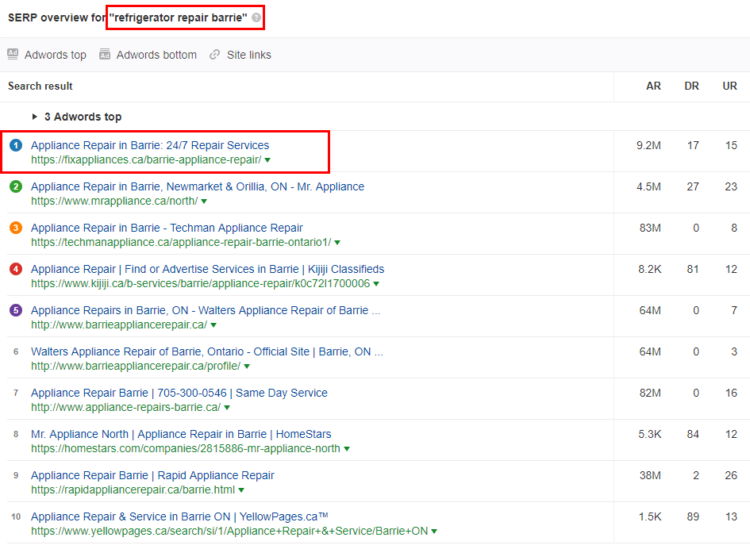Click the UR column header
The width and height of the screenshot is (750, 549).
pyautogui.click(x=729, y=86)
